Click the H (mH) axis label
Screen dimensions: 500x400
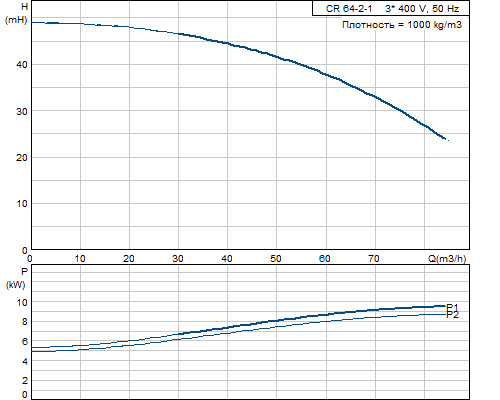[16, 13]
